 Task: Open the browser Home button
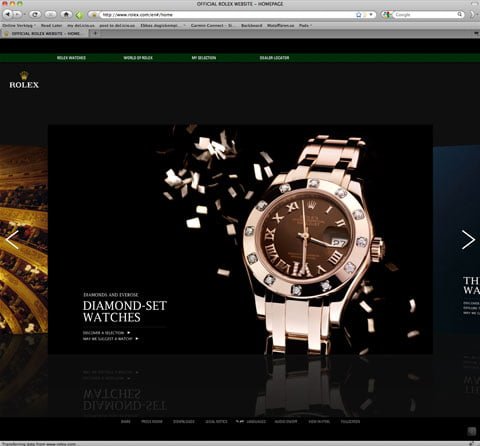click(x=66, y=14)
